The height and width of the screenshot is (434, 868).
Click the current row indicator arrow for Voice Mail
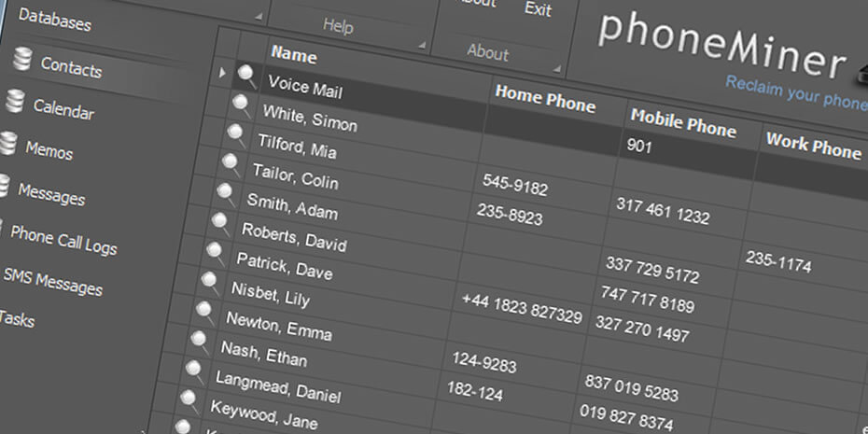pyautogui.click(x=222, y=72)
